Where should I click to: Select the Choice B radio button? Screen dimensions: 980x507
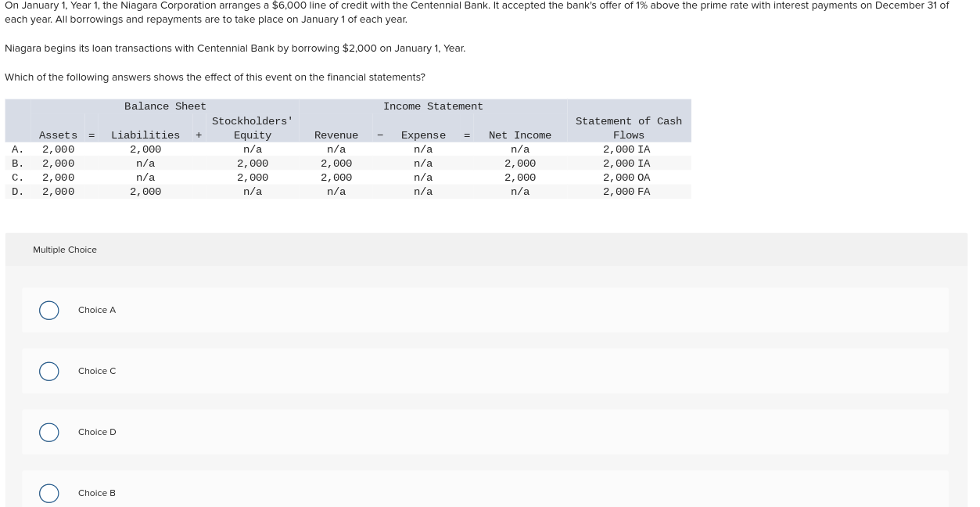[48, 493]
